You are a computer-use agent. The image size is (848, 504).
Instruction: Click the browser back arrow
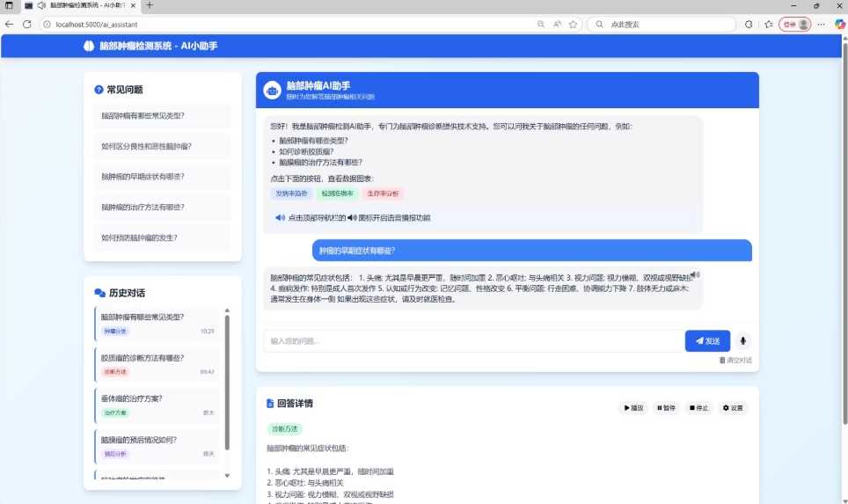[x=9, y=25]
